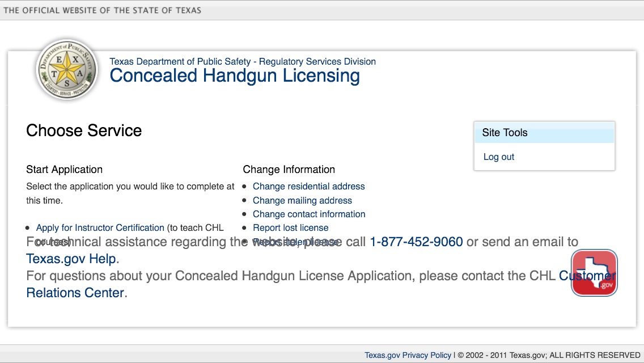The image size is (644, 363).
Task: Click the 1-877-452-9060 phone number link
Action: coord(416,242)
